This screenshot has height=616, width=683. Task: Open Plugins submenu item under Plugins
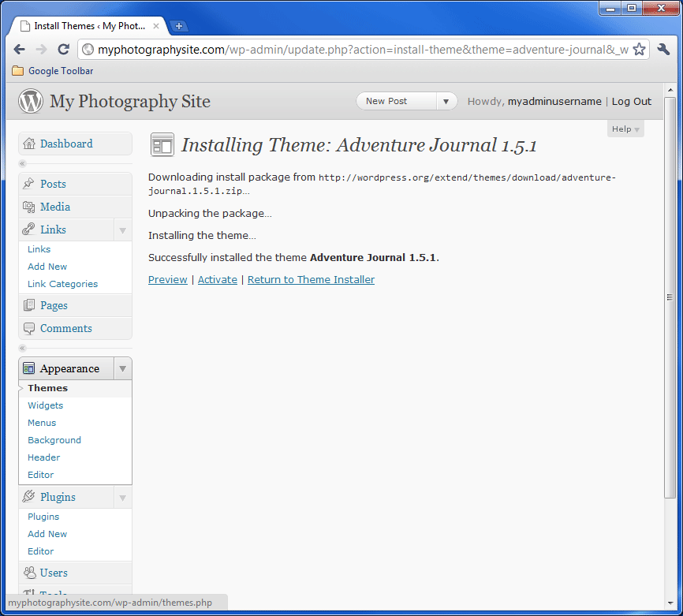(43, 517)
